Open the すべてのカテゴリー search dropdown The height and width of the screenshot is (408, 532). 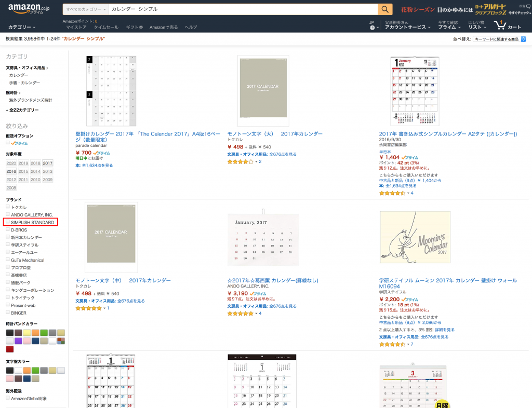click(86, 9)
